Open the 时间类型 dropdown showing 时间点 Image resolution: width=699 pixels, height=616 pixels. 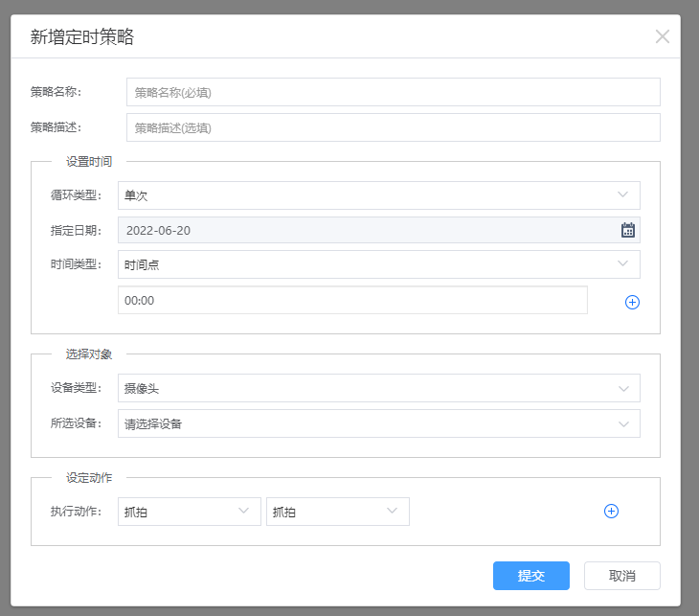pos(379,264)
